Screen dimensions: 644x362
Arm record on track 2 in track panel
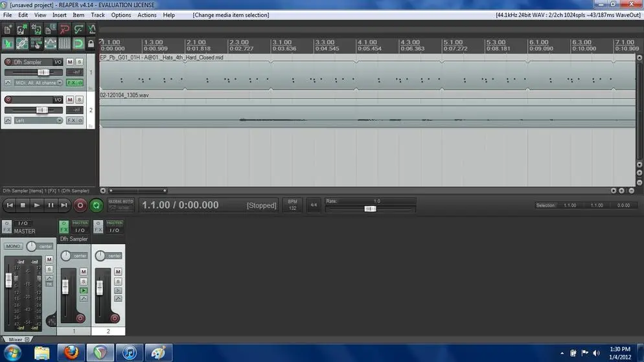click(8, 100)
